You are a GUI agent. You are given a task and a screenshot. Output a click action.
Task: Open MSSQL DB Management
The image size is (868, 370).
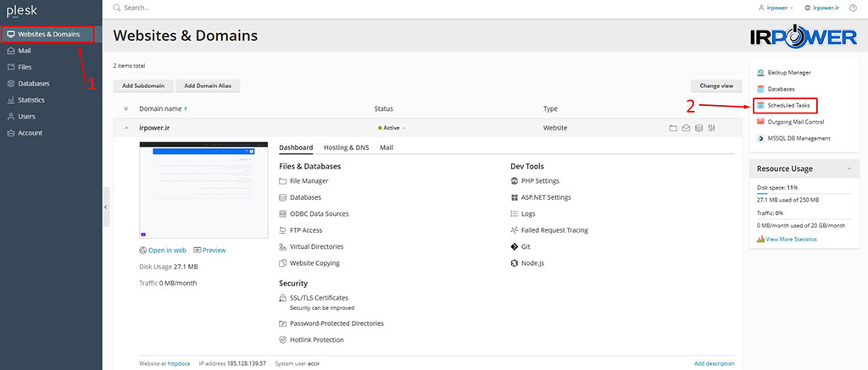[x=798, y=138]
